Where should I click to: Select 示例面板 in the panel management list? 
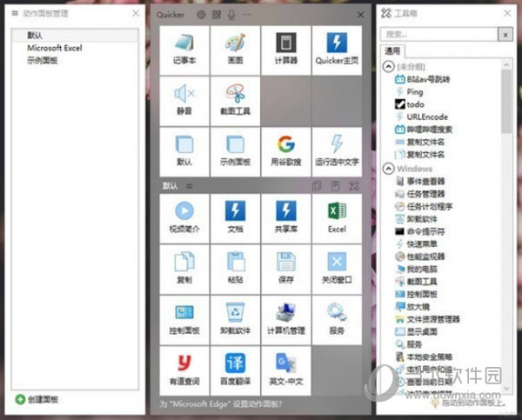(x=75, y=61)
